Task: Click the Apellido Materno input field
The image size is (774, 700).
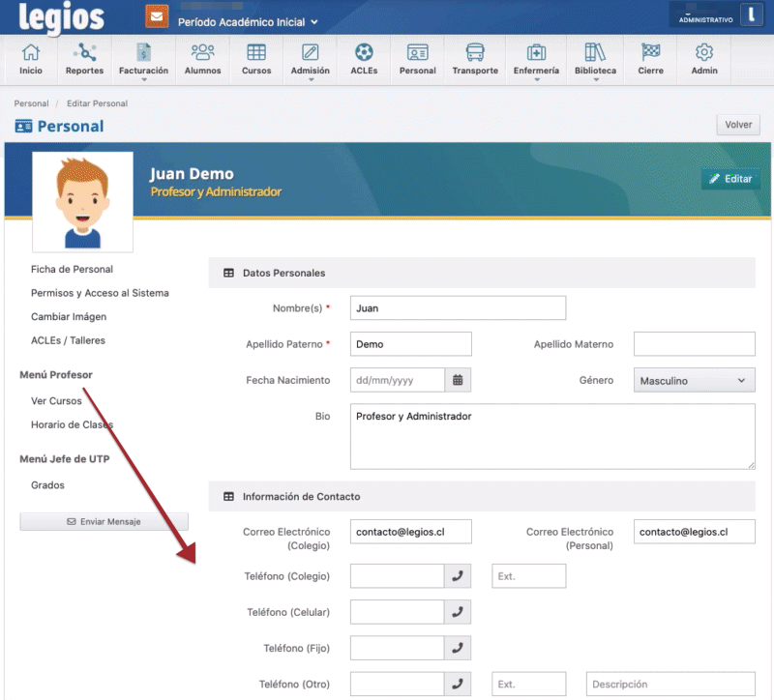Action: (694, 343)
